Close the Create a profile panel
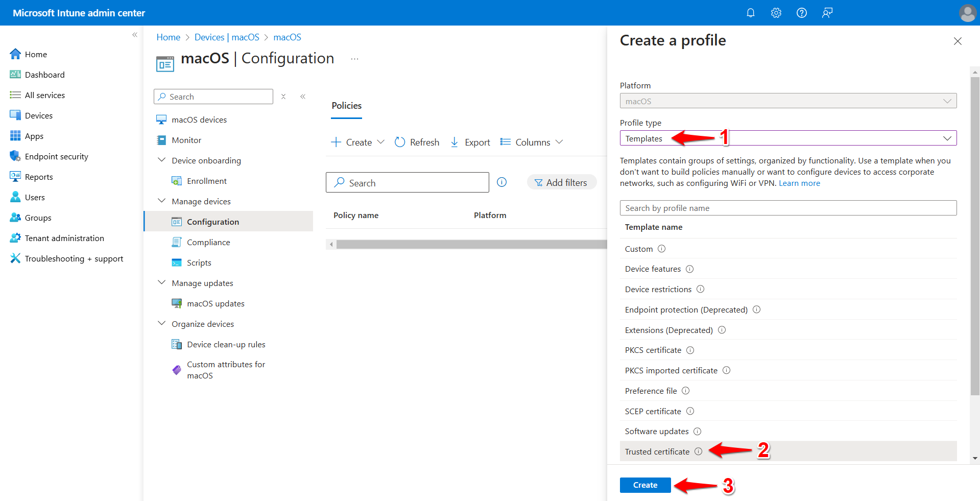 coord(958,41)
